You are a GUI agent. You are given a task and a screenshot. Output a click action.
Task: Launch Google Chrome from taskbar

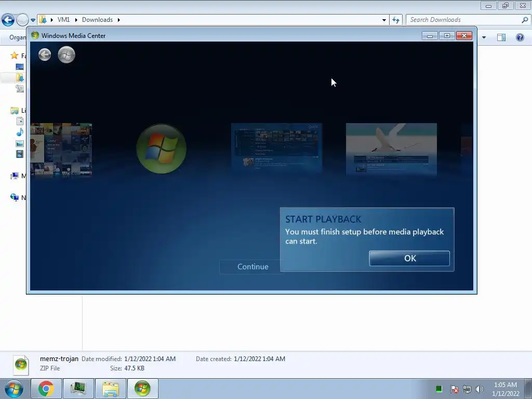(46, 389)
